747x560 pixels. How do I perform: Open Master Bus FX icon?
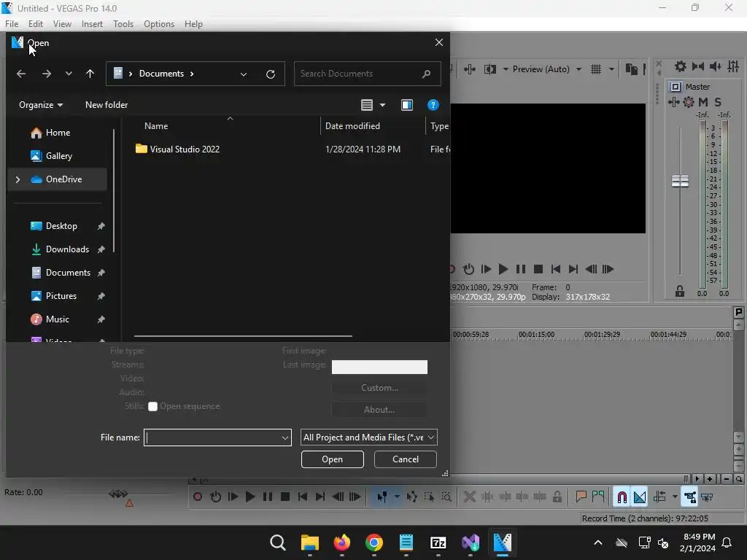(673, 101)
